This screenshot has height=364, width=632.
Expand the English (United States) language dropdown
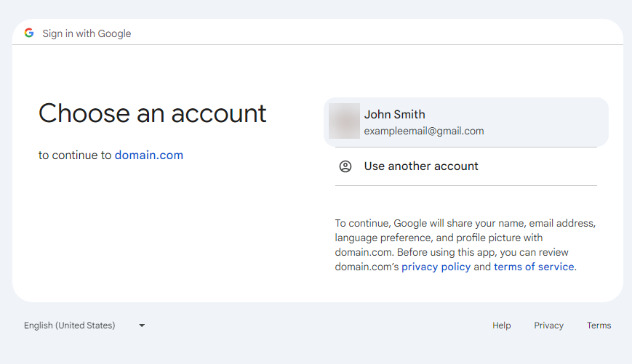pos(84,325)
